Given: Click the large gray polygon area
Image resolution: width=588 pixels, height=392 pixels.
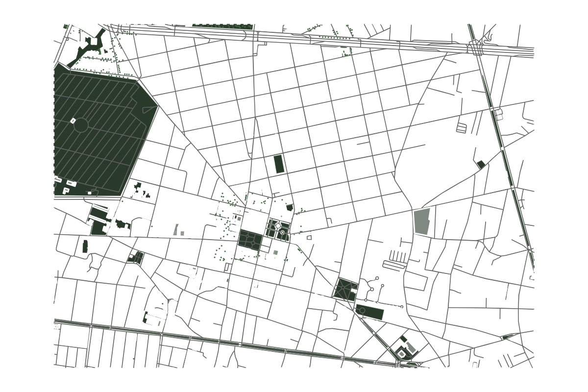Looking at the screenshot, I should (x=422, y=221).
